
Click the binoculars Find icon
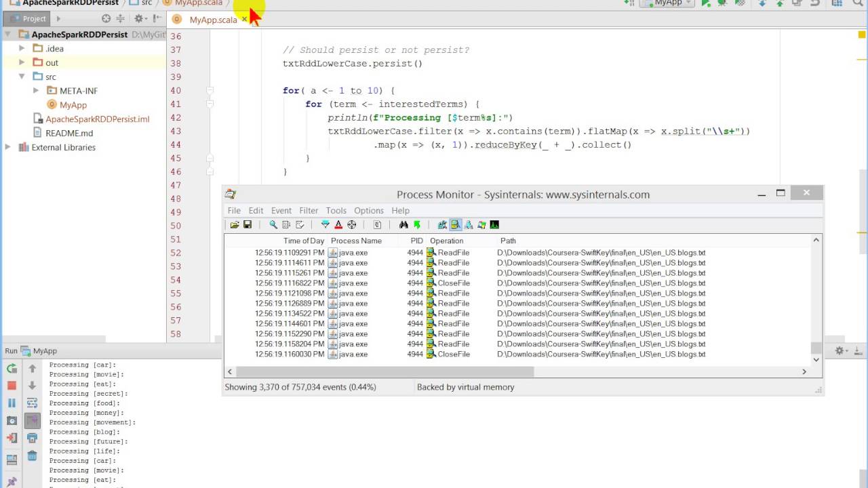tap(403, 224)
